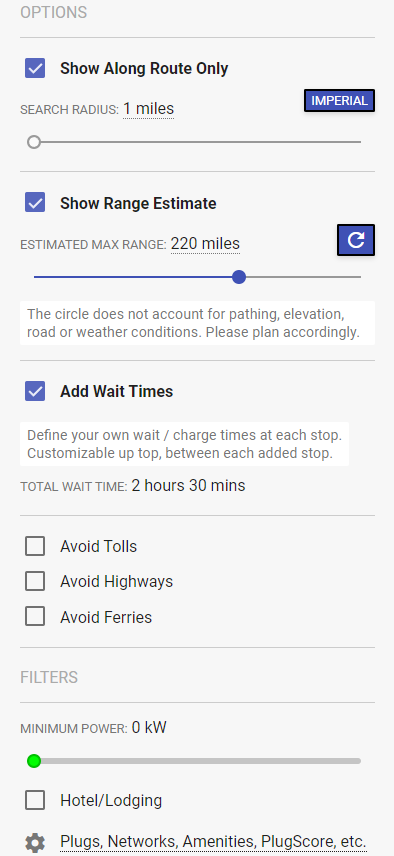Click the green minimum power slider handle

click(x=34, y=761)
